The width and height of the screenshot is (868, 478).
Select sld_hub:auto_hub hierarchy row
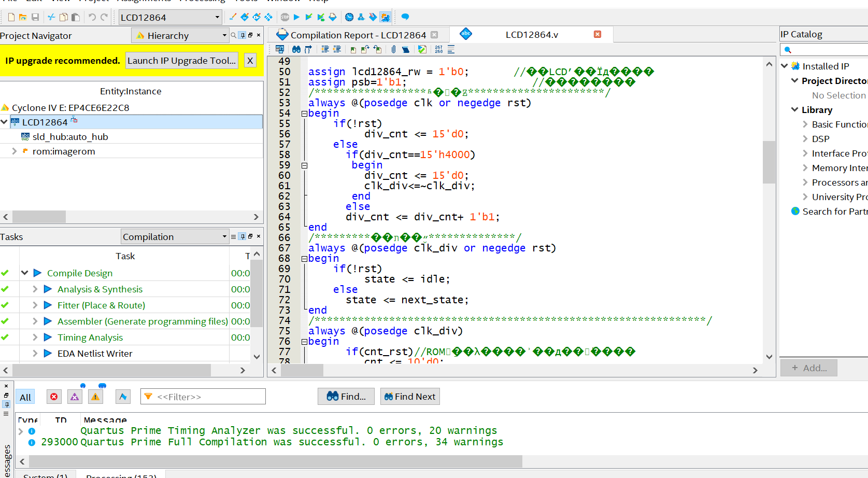(132, 137)
